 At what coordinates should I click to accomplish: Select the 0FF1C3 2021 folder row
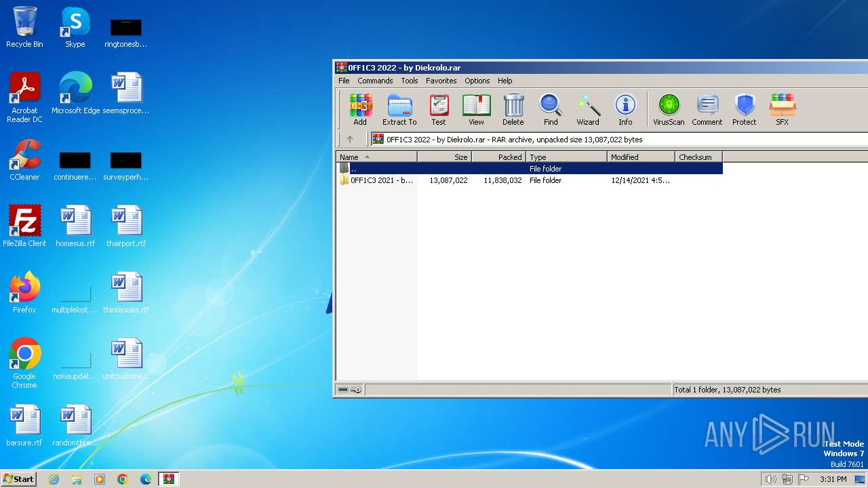point(530,180)
